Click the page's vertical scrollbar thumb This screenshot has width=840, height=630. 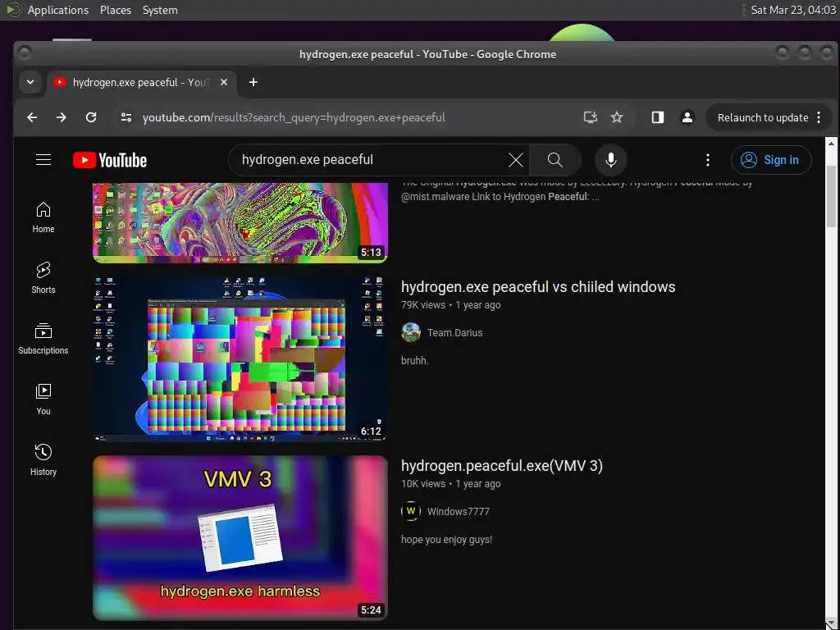pos(831,196)
